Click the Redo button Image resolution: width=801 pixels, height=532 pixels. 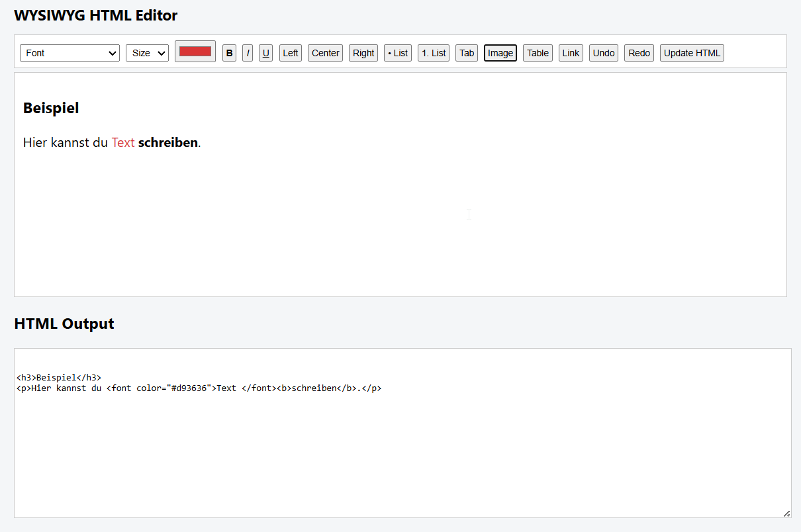pos(639,53)
